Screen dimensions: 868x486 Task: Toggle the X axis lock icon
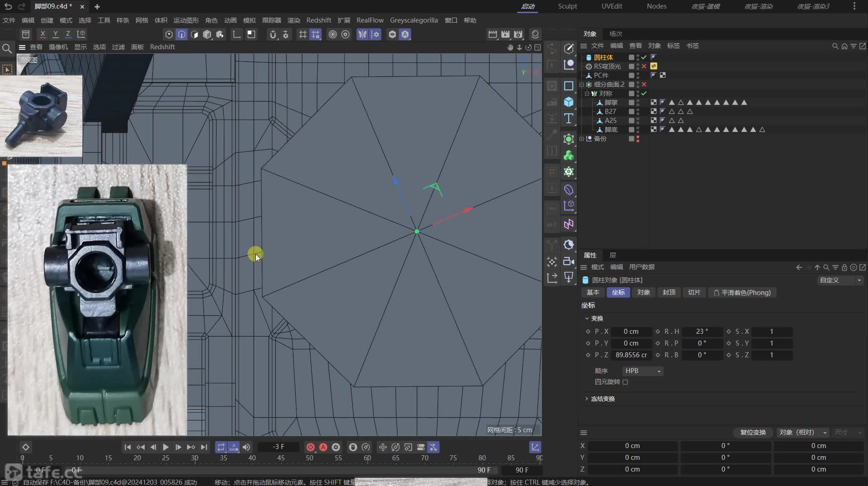point(42,34)
